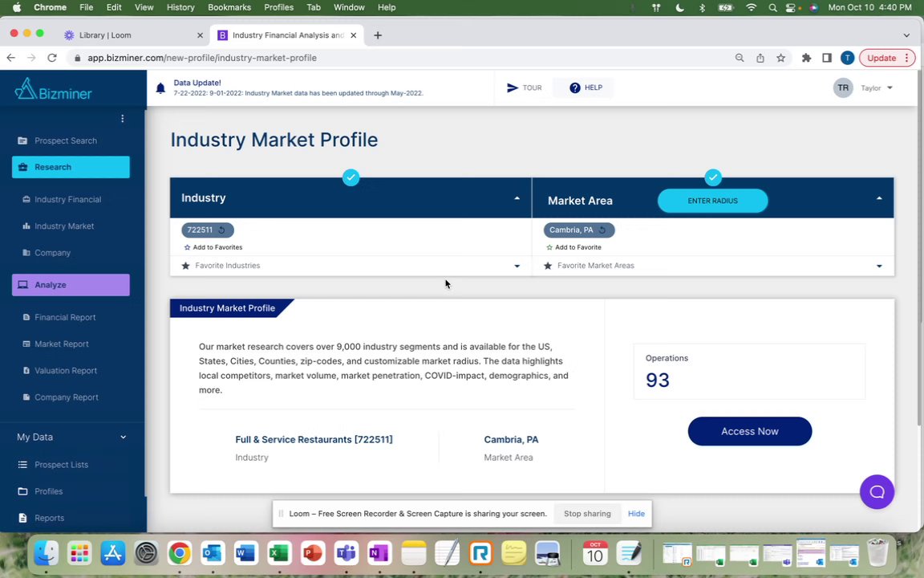Open the chat support bubble
This screenshot has height=578, width=924.
(877, 492)
